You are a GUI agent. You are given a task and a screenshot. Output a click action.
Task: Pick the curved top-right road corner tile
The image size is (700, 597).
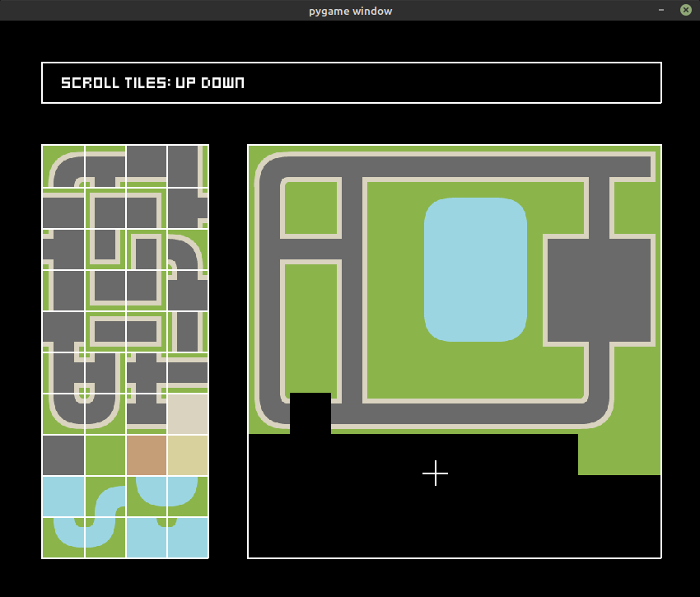tap(188, 249)
